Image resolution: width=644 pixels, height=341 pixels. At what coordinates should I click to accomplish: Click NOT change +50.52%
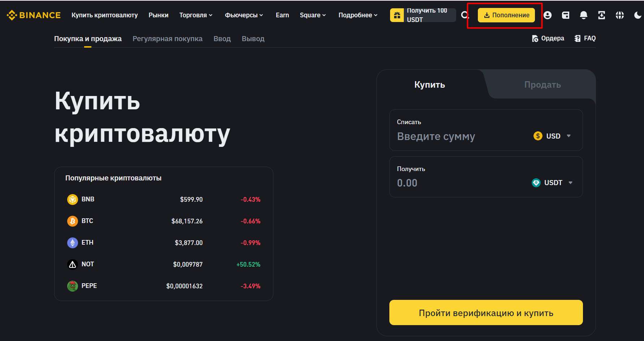(248, 265)
